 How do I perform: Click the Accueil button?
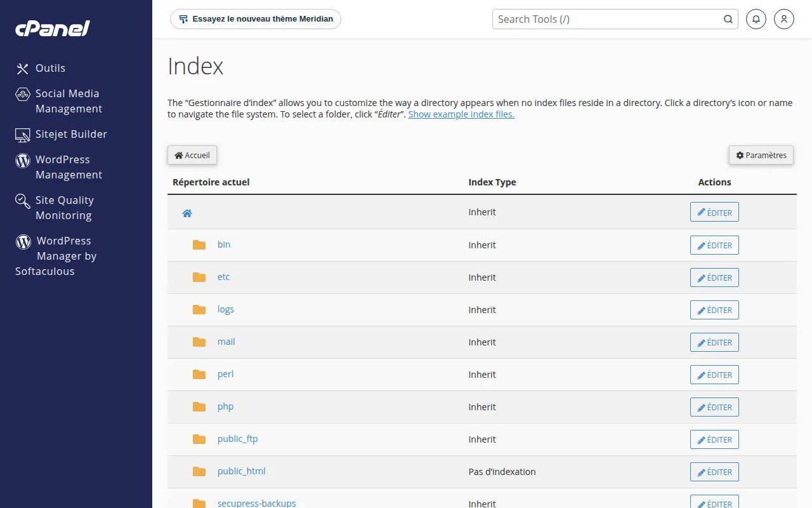(x=192, y=155)
